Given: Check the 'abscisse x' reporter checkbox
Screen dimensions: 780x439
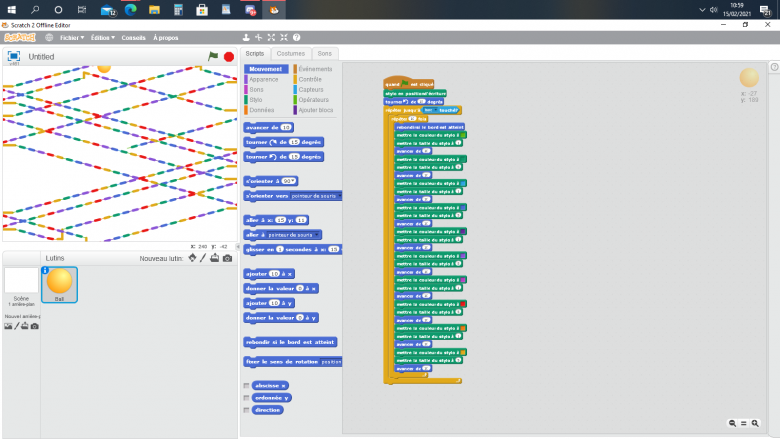Looking at the screenshot, I should (x=246, y=385).
